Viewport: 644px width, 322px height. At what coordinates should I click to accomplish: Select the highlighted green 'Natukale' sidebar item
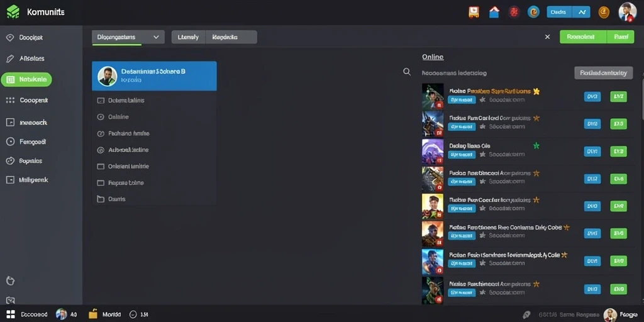pos(26,79)
